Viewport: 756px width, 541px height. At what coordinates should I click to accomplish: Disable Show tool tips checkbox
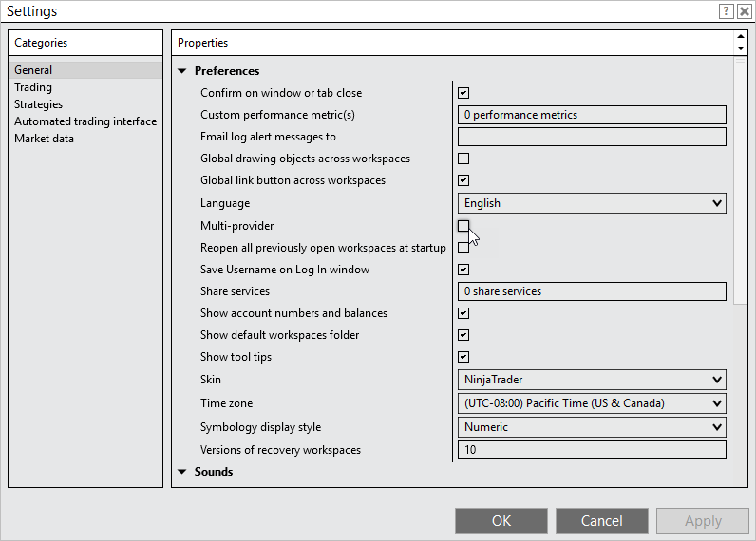463,357
